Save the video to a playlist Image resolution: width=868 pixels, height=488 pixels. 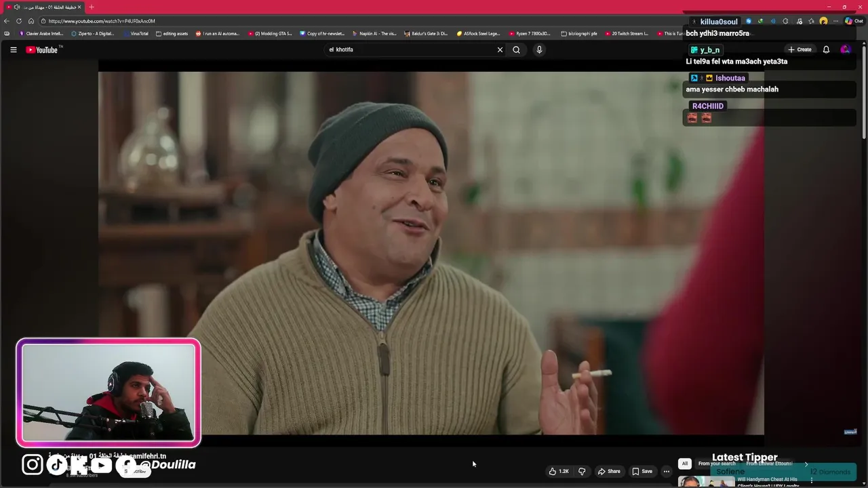click(x=642, y=471)
